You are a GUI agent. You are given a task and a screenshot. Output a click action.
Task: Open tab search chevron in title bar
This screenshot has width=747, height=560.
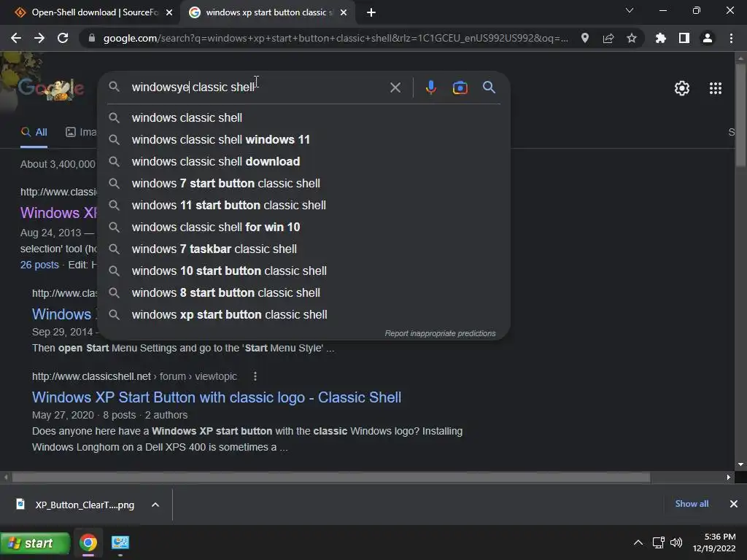630,10
